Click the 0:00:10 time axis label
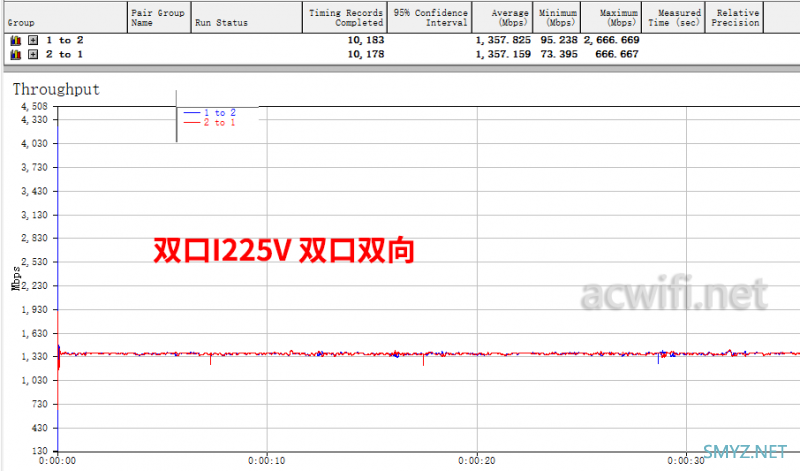The height and width of the screenshot is (471, 800). [266, 461]
